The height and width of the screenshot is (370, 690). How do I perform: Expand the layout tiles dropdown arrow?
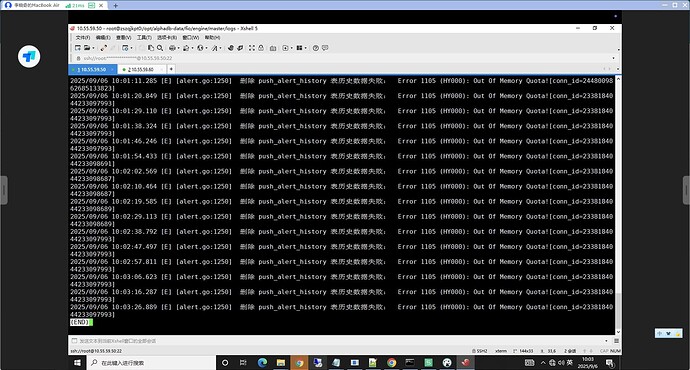tap(306, 48)
